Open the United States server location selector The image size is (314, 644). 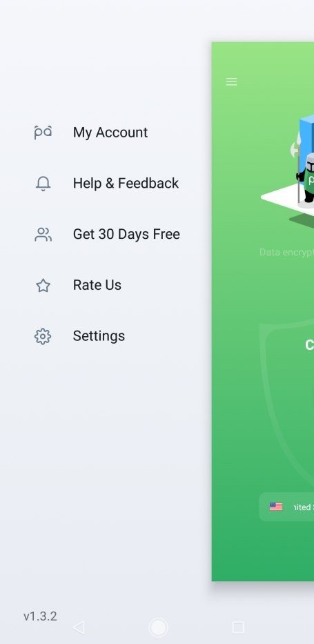(x=286, y=507)
